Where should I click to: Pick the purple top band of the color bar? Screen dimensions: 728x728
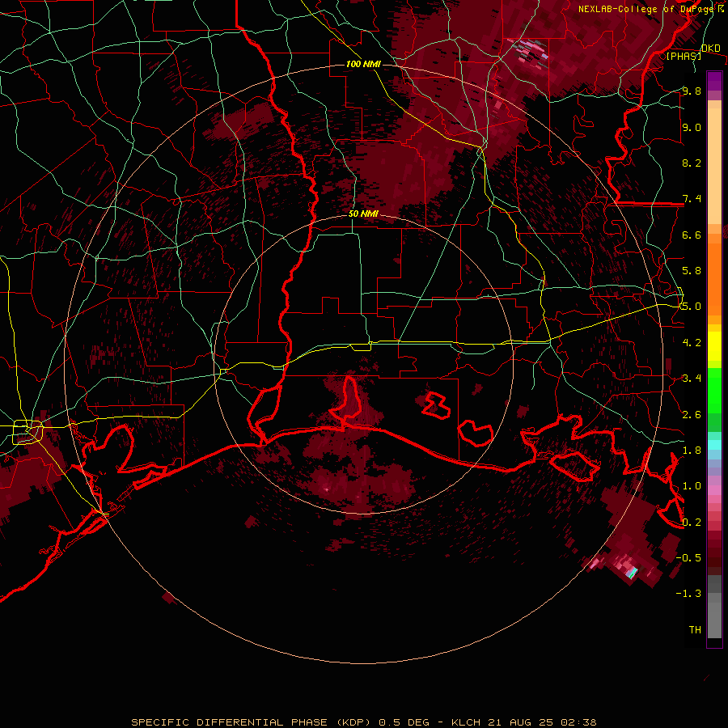pos(714,81)
